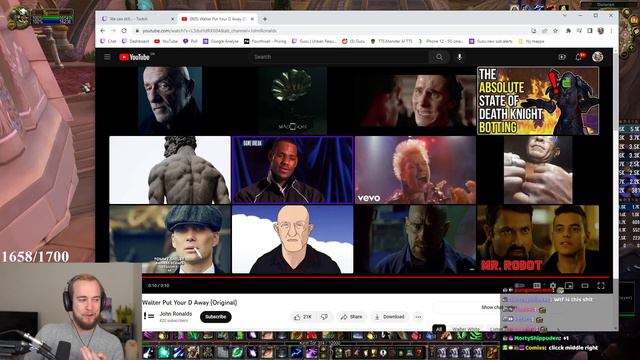640x360 pixels.
Task: Open the YouTube account avatar menu
Action: coord(598,57)
